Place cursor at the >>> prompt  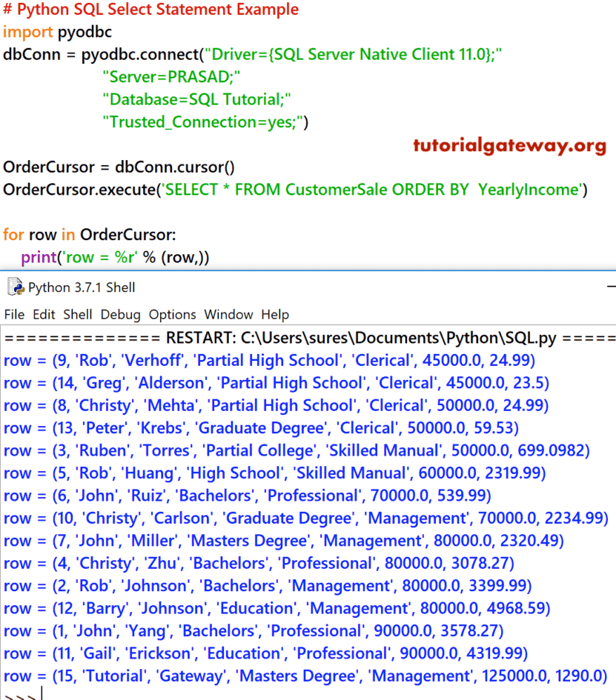[22, 694]
